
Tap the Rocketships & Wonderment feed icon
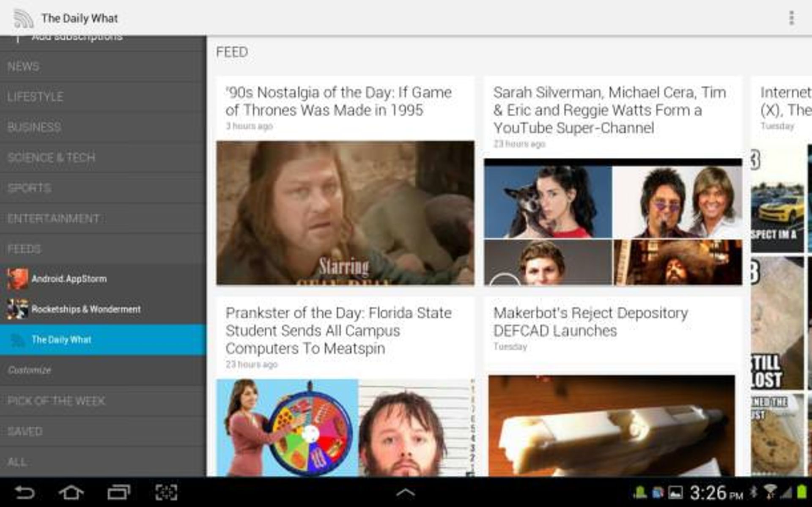point(17,309)
